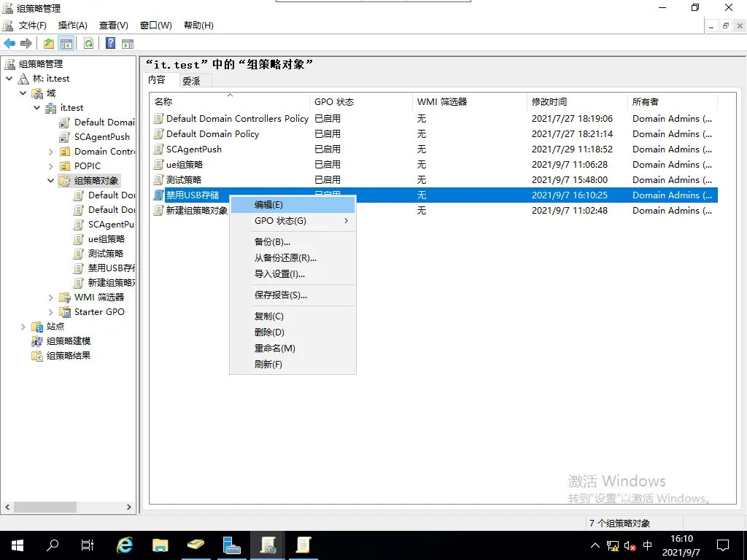Refresh the view using the toolbar refresh icon

click(88, 43)
